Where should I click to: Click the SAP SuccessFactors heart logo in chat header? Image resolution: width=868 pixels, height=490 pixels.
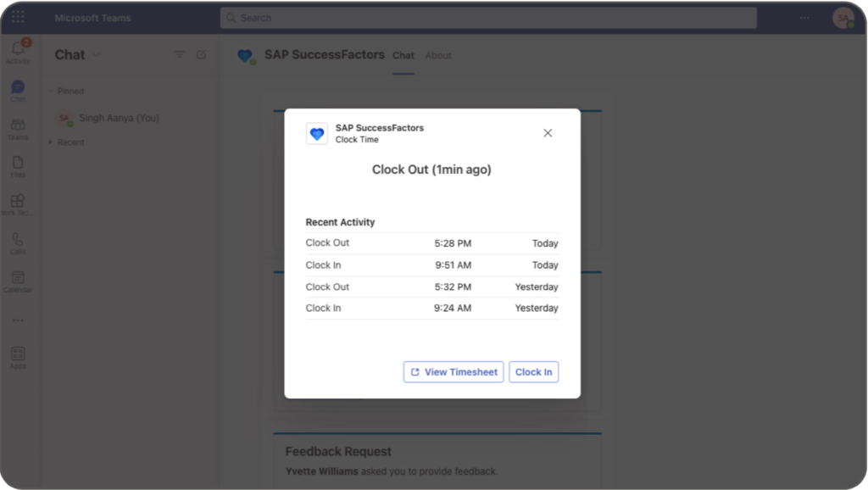click(245, 55)
